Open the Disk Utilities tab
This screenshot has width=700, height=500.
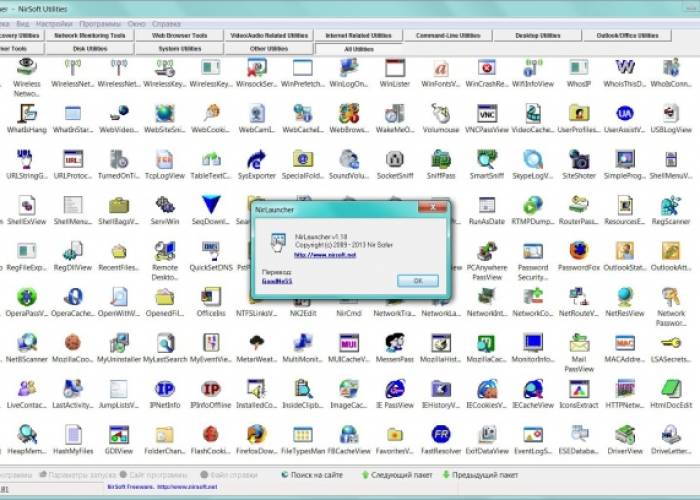pyautogui.click(x=90, y=48)
